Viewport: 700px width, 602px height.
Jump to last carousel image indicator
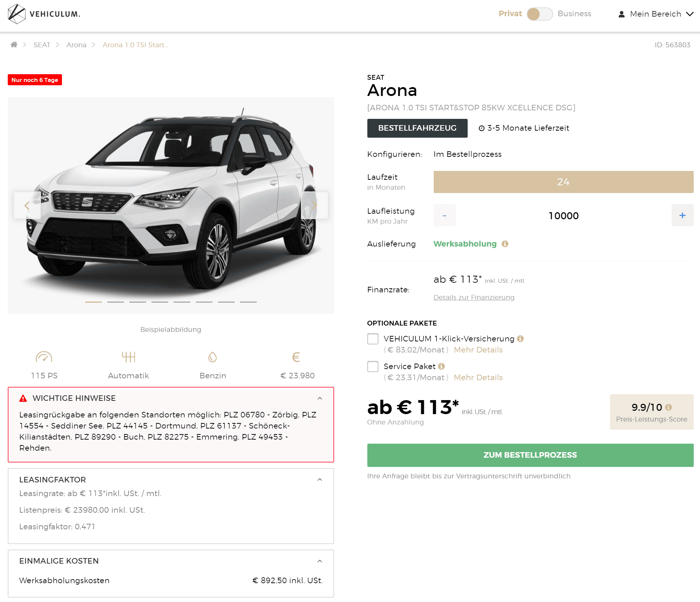pyautogui.click(x=248, y=302)
